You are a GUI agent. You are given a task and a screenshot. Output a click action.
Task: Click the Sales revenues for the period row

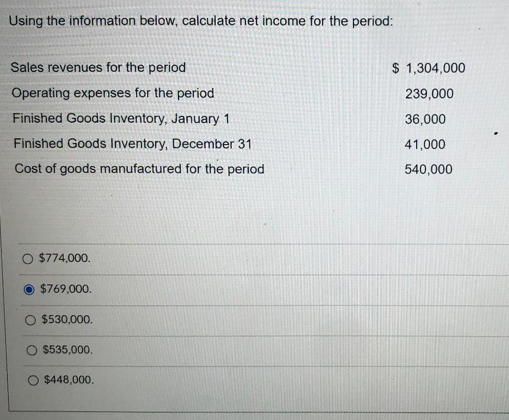(x=98, y=68)
